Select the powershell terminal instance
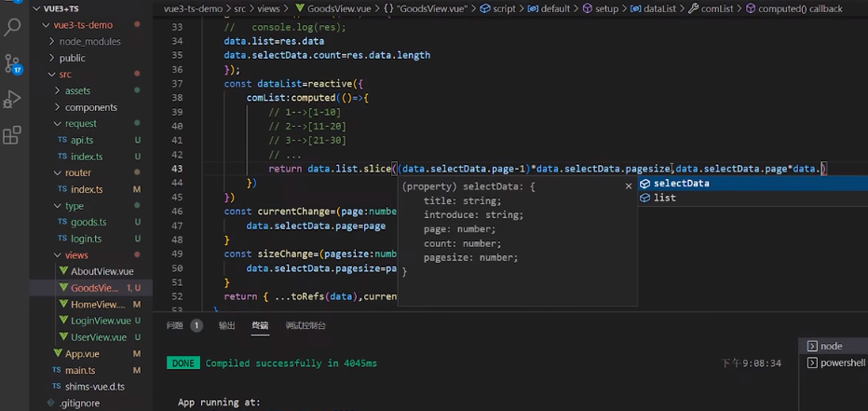 pos(836,363)
